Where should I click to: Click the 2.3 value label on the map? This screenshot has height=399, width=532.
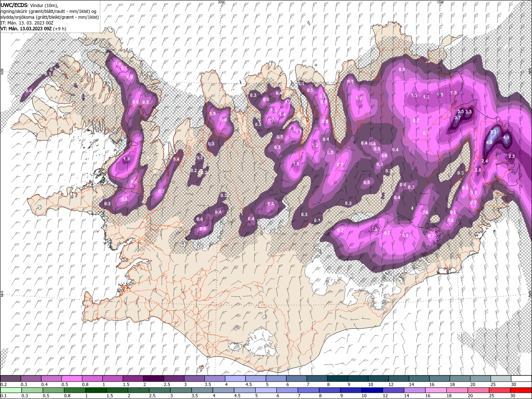[512, 156]
